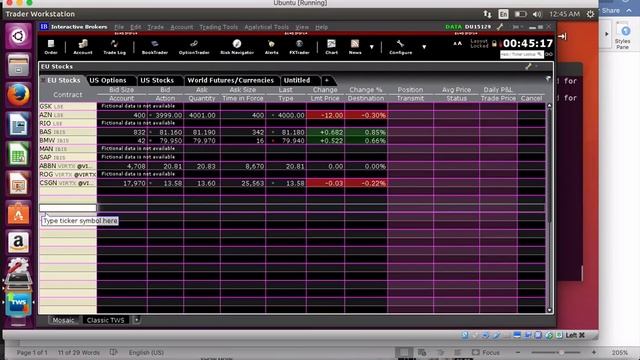The image size is (640, 360).
Task: Switch to Mosaic layout tab
Action: [x=63, y=320]
